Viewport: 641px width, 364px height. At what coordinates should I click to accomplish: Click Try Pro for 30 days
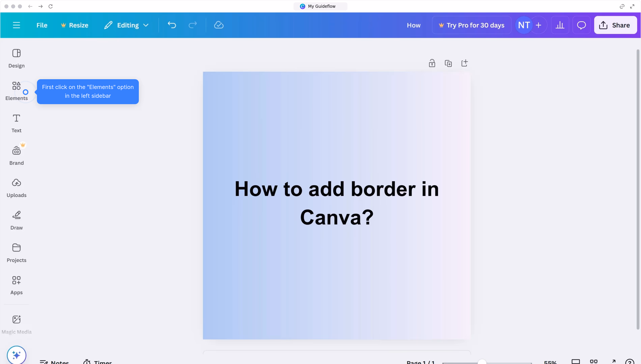(x=471, y=25)
